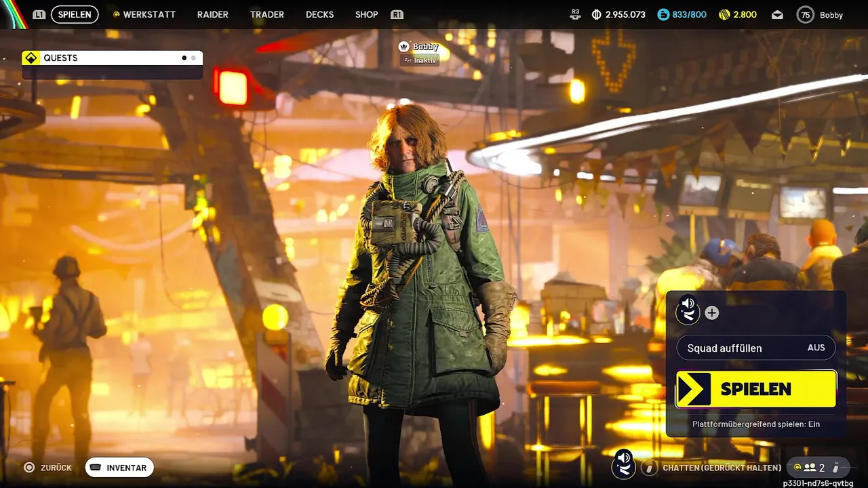The height and width of the screenshot is (488, 868).
Task: Click the 2.800 token balance
Action: coord(745,14)
